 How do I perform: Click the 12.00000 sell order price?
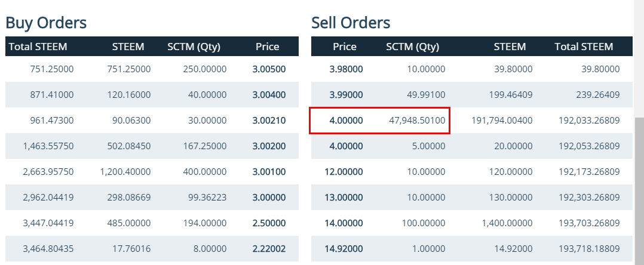coord(344,171)
